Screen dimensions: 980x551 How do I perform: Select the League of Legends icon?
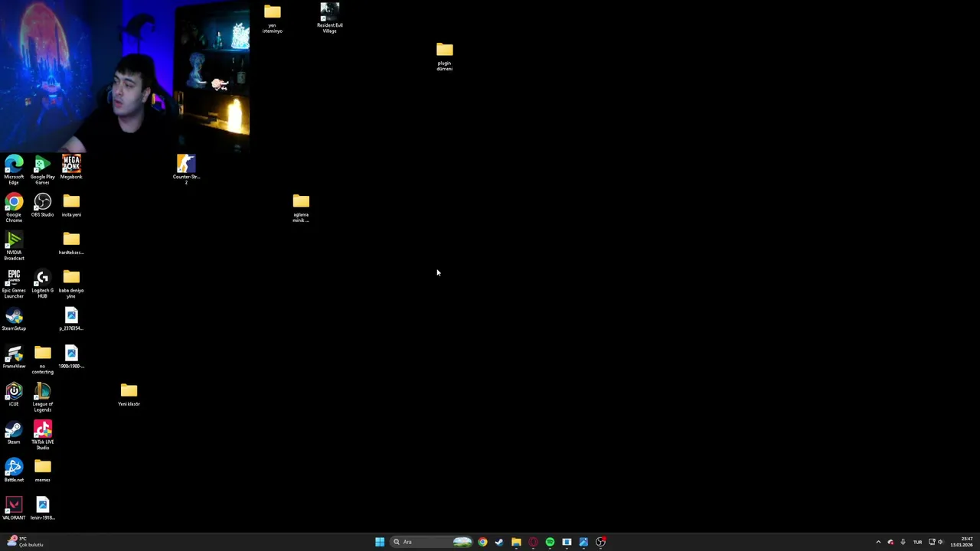click(43, 397)
